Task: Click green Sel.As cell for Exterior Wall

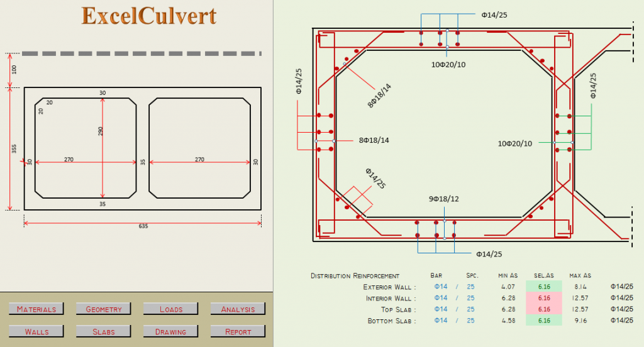Action: click(544, 287)
